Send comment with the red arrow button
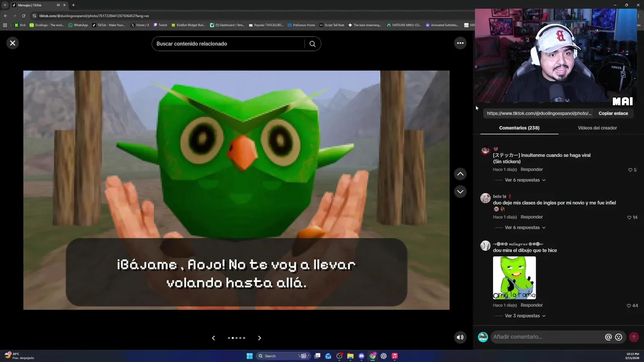 pyautogui.click(x=634, y=337)
